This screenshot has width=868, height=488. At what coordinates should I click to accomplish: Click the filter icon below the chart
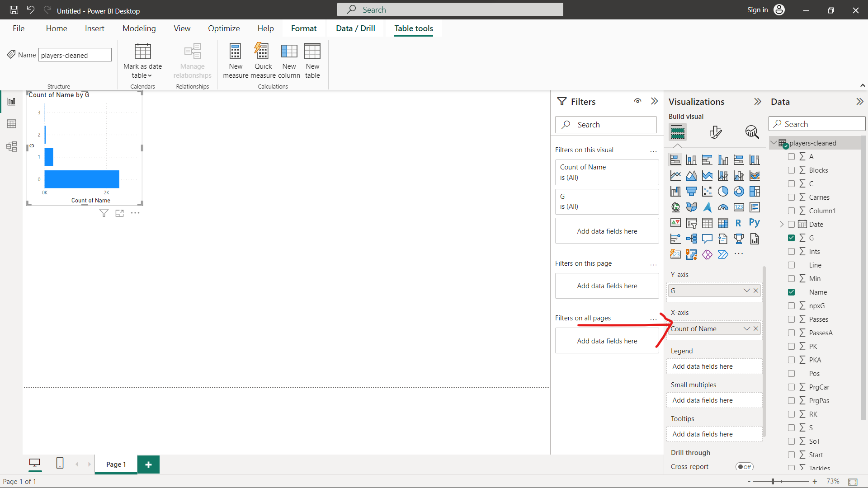[104, 213]
